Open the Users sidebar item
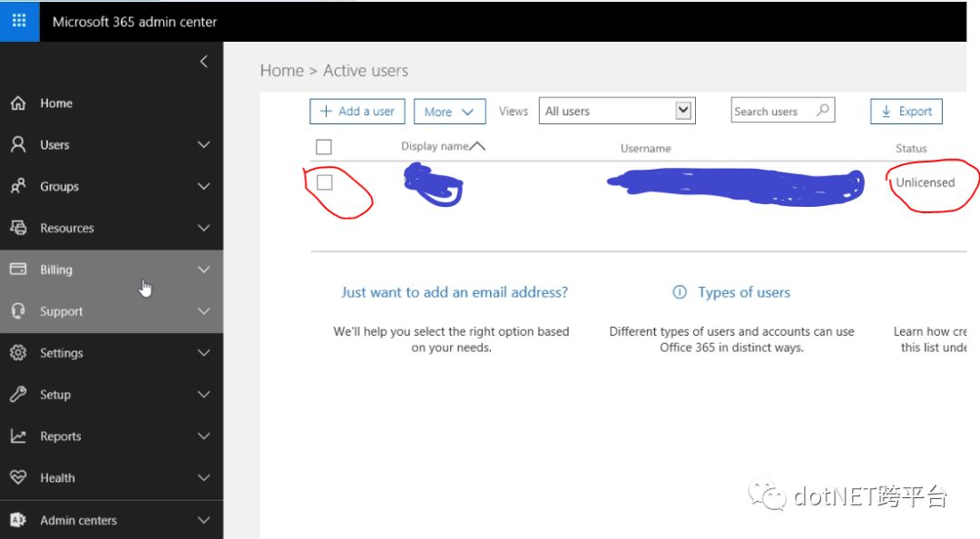Screen dimensions: 980x539 coord(112,144)
